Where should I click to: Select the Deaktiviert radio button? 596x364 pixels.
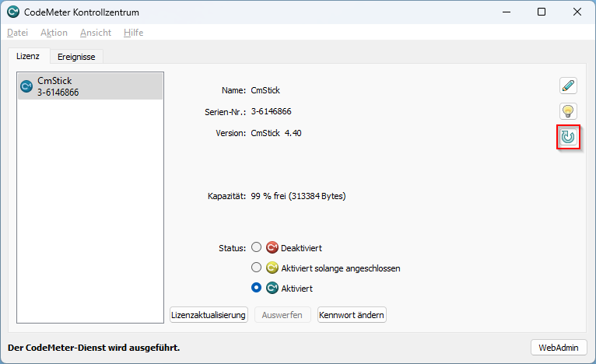[257, 248]
